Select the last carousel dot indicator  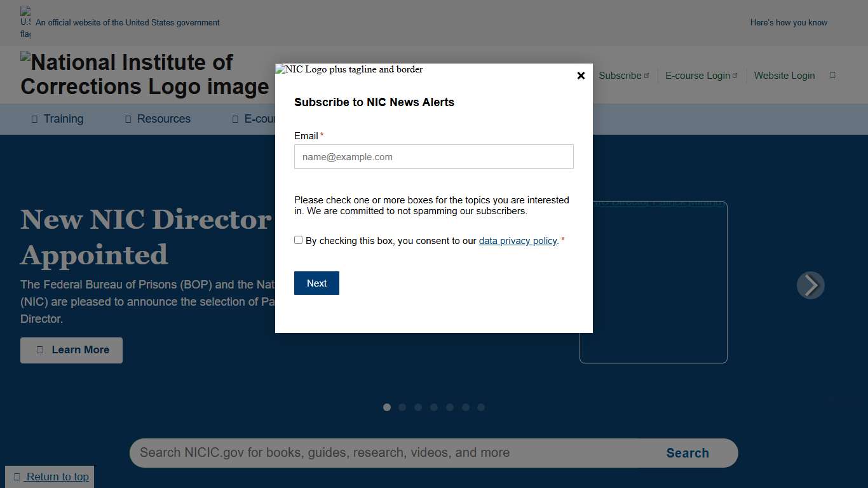tap(481, 407)
